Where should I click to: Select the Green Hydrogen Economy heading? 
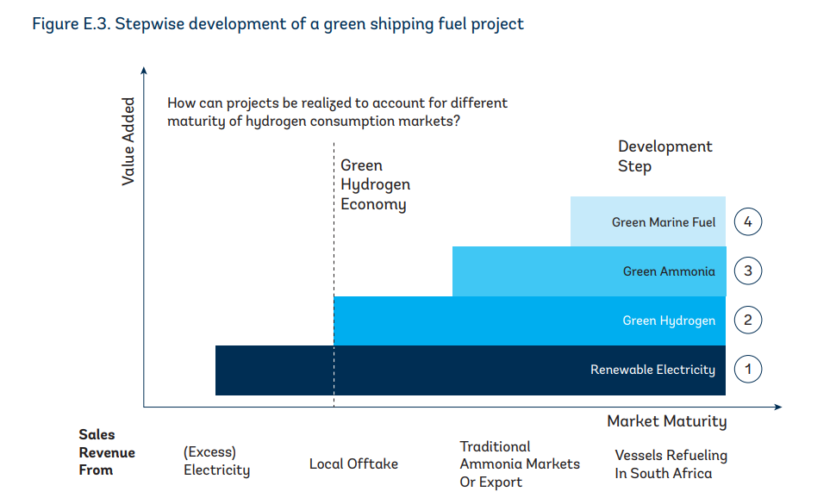pyautogui.click(x=375, y=184)
